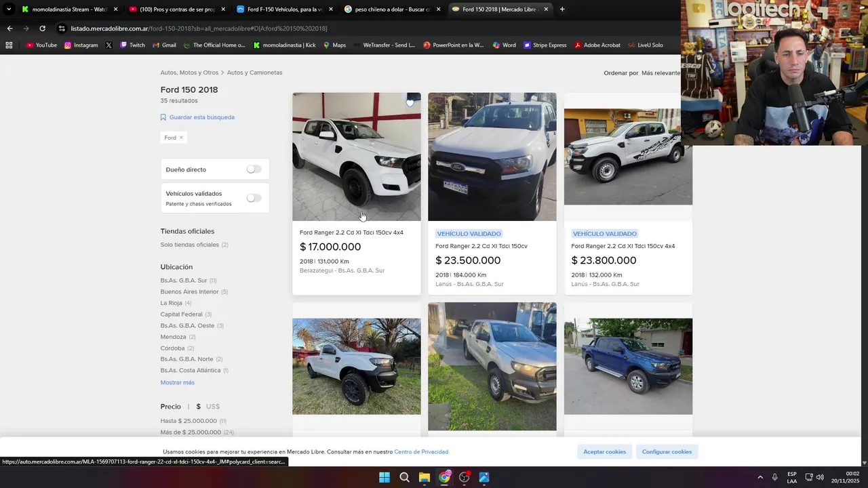Go to Autos y Camionetas breadcrumb
This screenshot has height=488, width=868.
click(254, 73)
